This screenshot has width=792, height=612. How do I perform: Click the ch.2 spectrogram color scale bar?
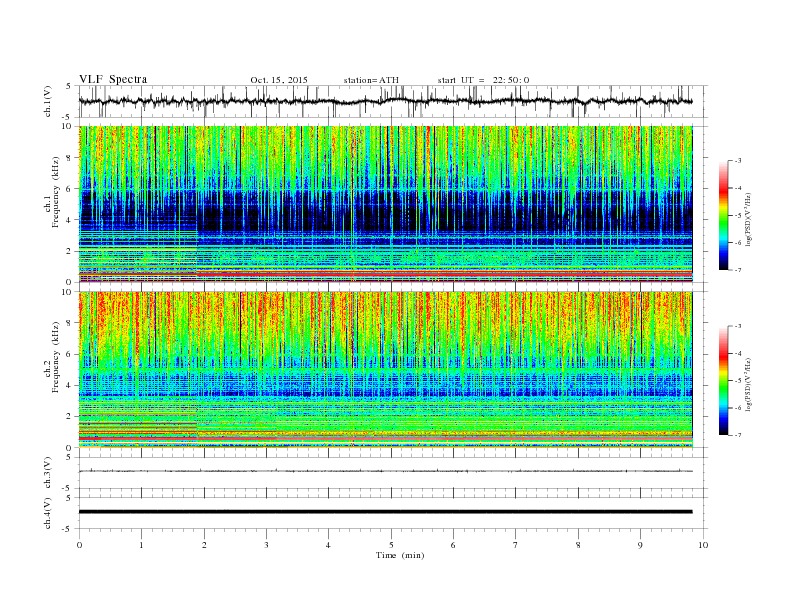coord(724,380)
